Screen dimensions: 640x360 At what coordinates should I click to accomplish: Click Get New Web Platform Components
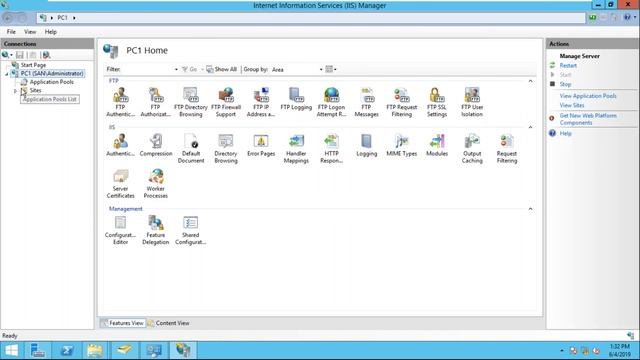click(x=588, y=119)
